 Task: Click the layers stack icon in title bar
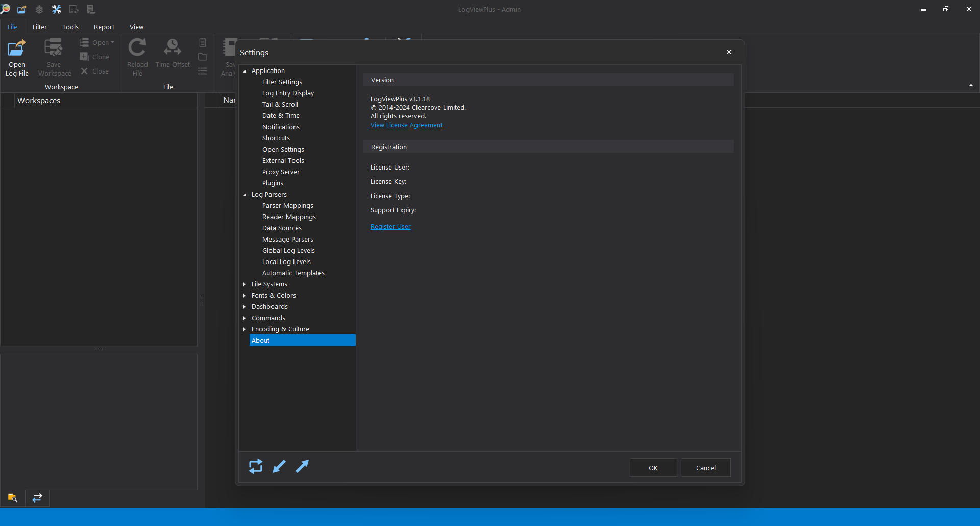39,9
